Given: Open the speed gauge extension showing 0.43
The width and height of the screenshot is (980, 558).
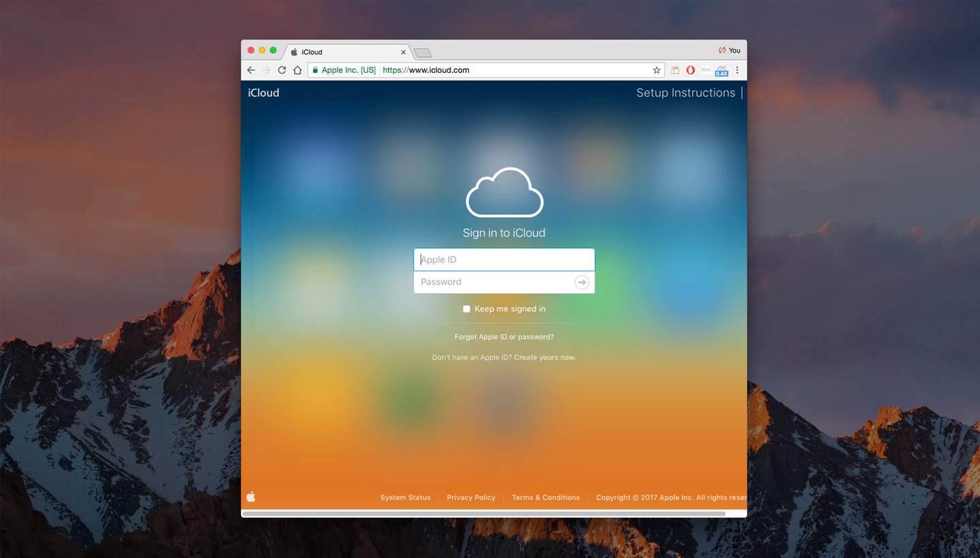Looking at the screenshot, I should pyautogui.click(x=721, y=71).
